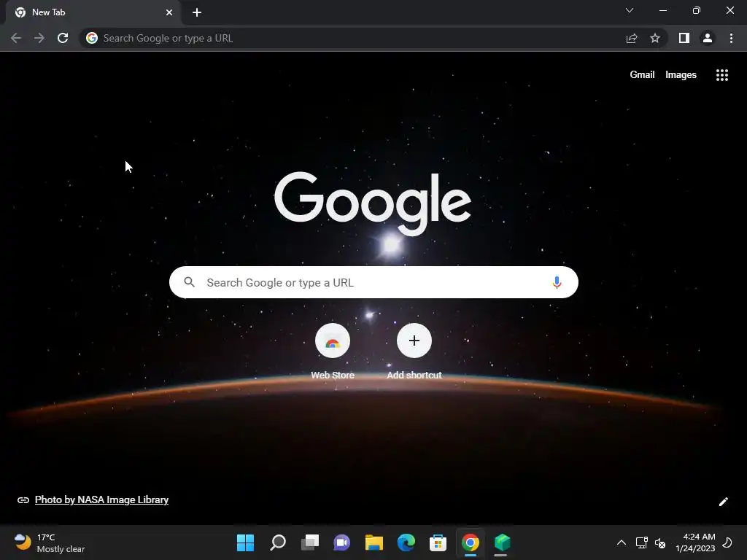Open Gmail link
This screenshot has width=747, height=560.
point(642,75)
